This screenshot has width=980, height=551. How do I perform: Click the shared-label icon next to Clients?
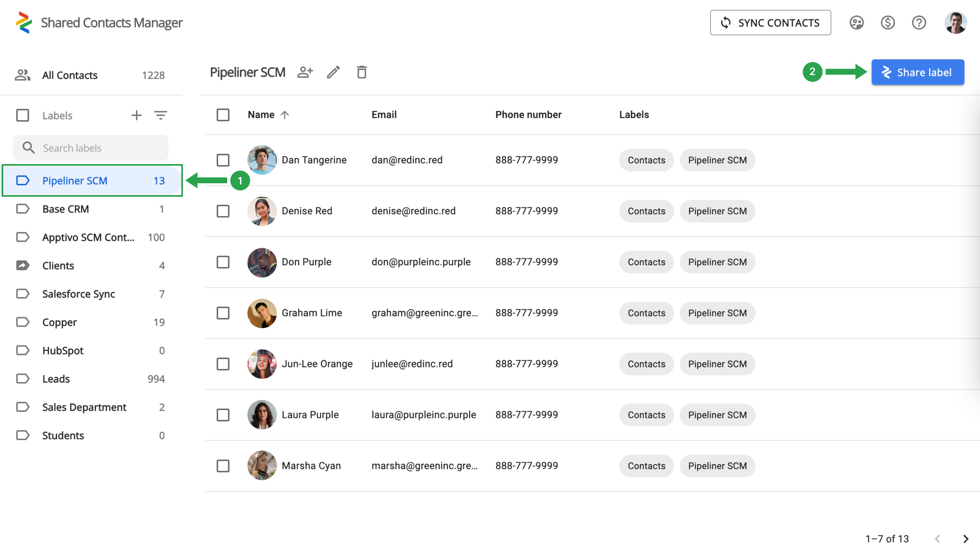pos(22,266)
